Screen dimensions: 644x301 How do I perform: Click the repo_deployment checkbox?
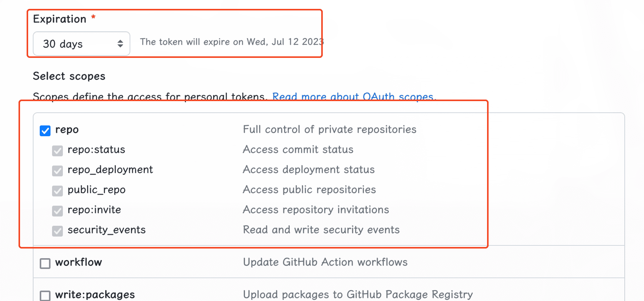[57, 171]
